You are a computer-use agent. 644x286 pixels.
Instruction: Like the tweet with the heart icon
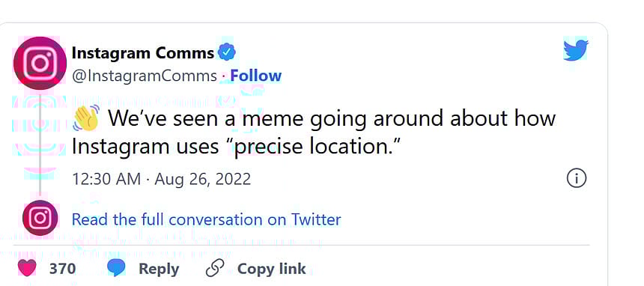point(28,269)
